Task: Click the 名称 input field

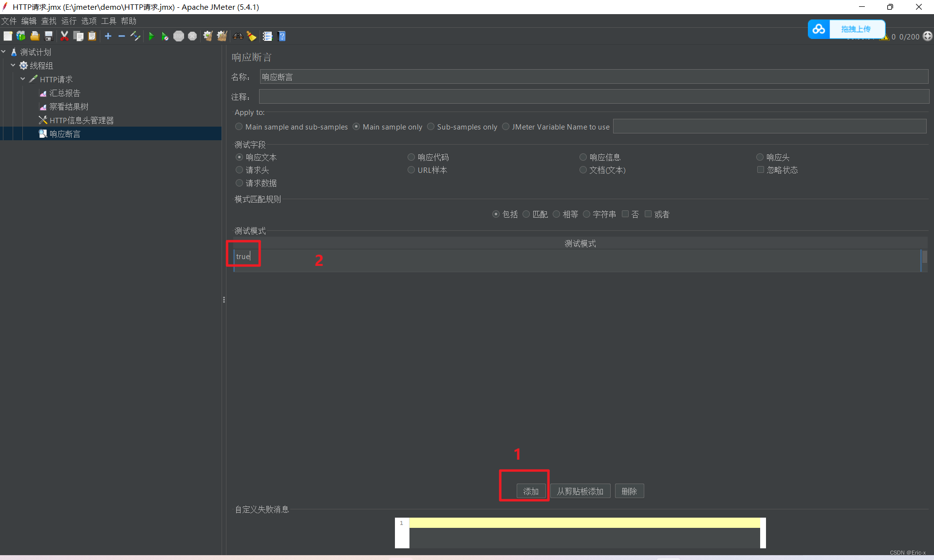Action: pyautogui.click(x=594, y=77)
